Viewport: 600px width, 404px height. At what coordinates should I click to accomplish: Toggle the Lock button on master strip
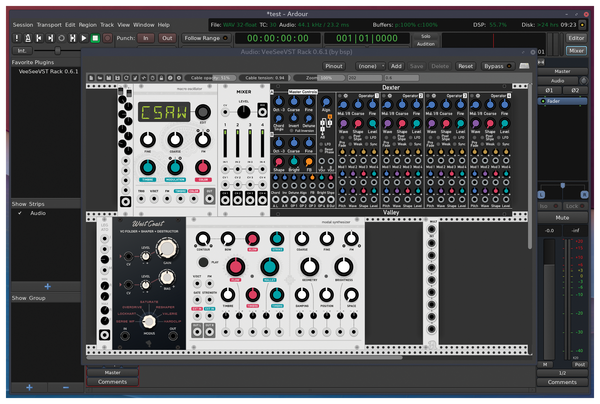tap(575, 206)
